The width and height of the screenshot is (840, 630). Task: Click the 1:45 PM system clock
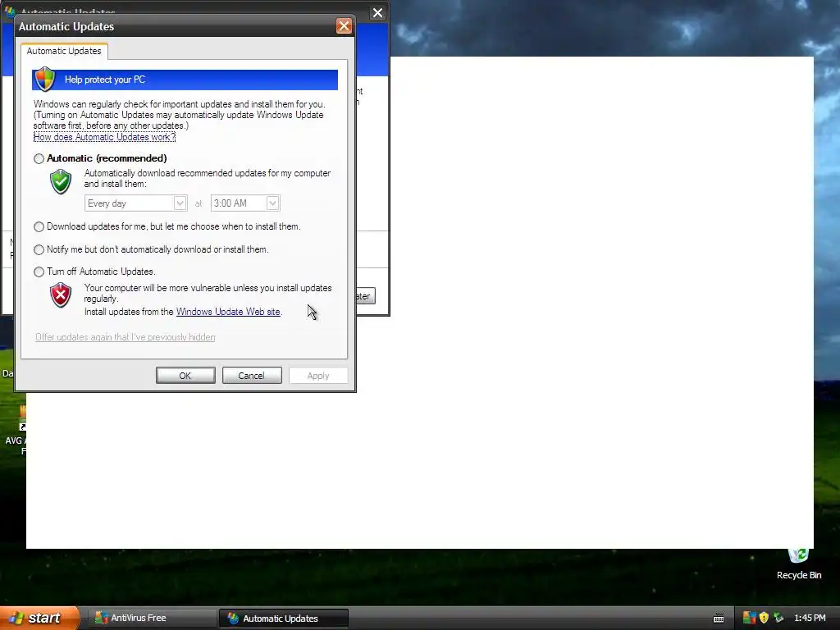coord(810,618)
